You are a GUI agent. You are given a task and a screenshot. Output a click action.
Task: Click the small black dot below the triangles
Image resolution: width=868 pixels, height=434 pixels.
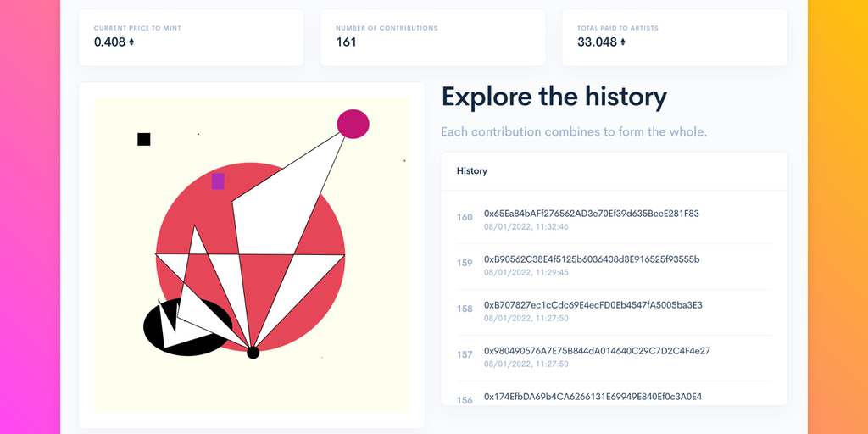pos(253,353)
